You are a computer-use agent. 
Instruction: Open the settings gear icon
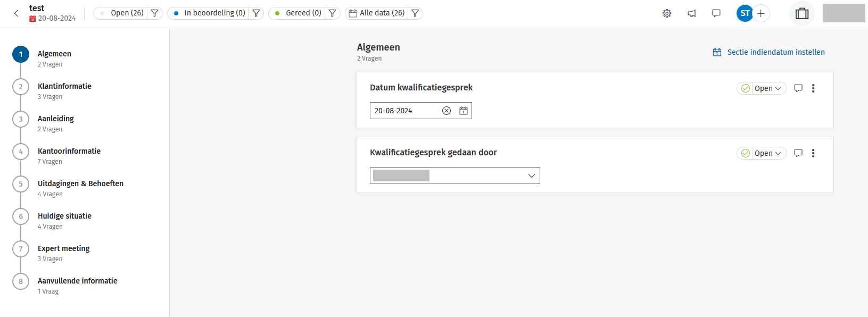coord(667,13)
